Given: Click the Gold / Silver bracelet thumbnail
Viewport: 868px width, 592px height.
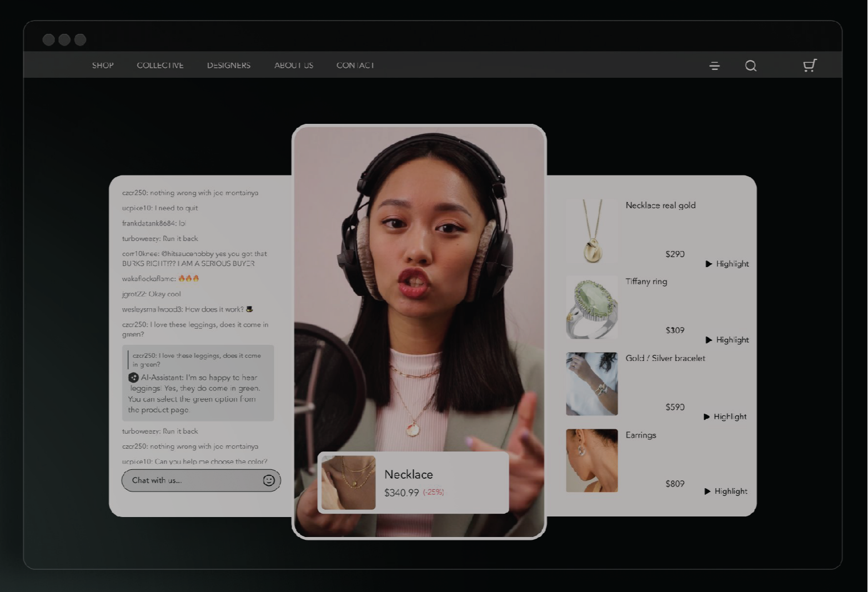Looking at the screenshot, I should click(x=591, y=384).
